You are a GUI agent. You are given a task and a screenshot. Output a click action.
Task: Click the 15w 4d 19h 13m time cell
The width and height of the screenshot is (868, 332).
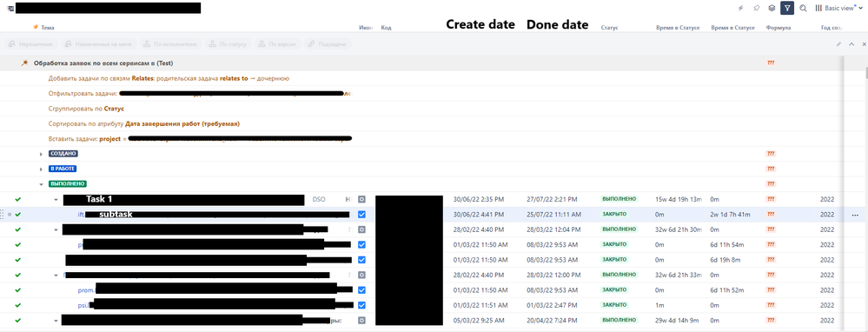(678, 199)
